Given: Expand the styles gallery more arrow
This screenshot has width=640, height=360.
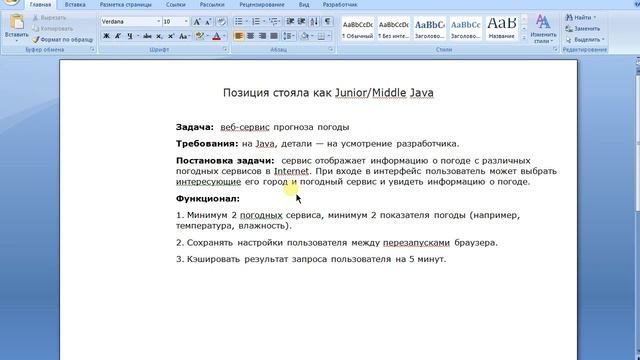Looking at the screenshot, I should click(x=524, y=37).
